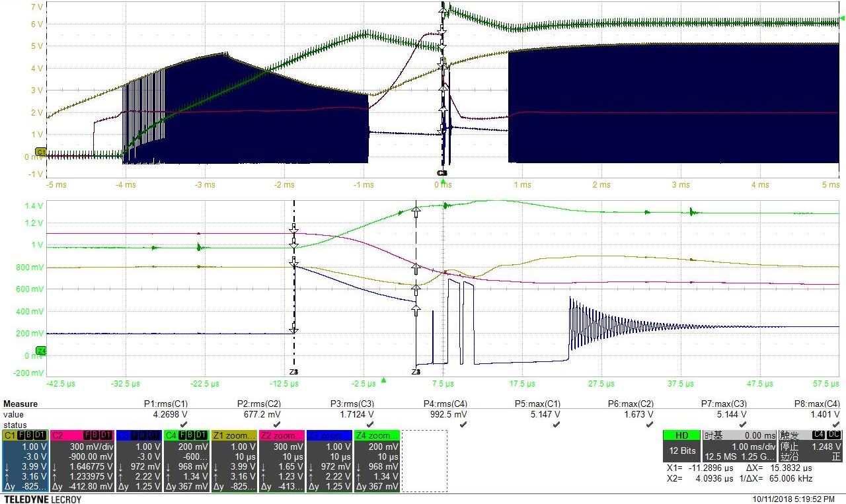Click the -42.5 µs label on lower axis

click(59, 383)
